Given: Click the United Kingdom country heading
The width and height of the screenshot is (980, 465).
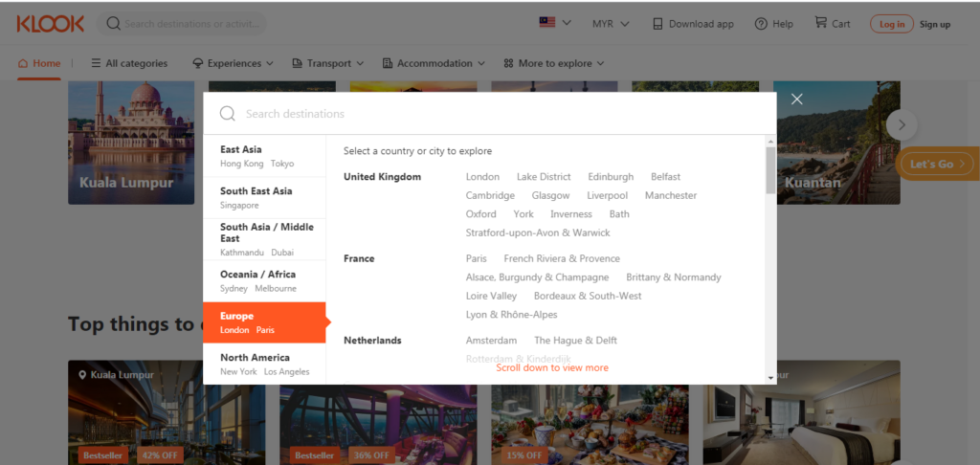Looking at the screenshot, I should coord(383,177).
